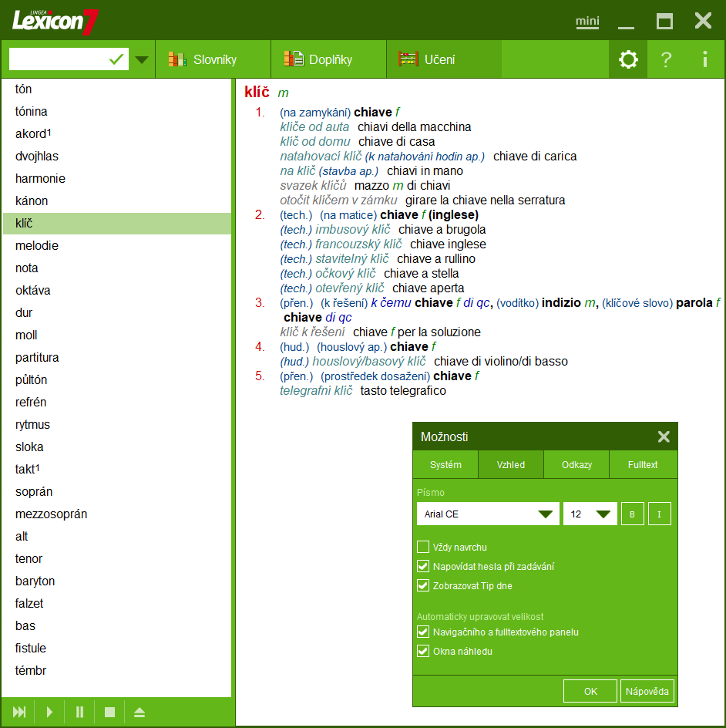Open the settings gear icon
This screenshot has width=726, height=728.
click(x=628, y=59)
